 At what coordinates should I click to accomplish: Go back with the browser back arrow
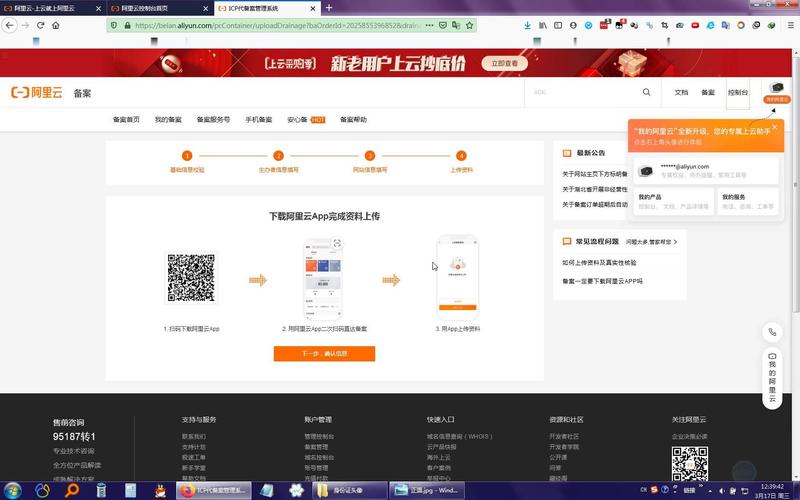[10, 25]
